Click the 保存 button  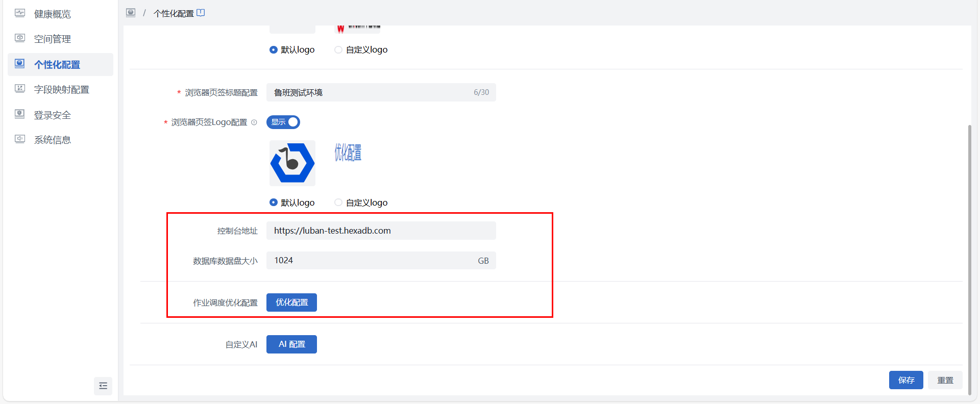point(906,380)
